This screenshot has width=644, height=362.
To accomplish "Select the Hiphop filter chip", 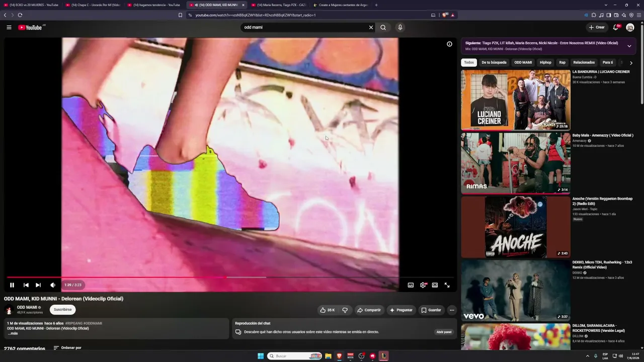I will [545, 62].
